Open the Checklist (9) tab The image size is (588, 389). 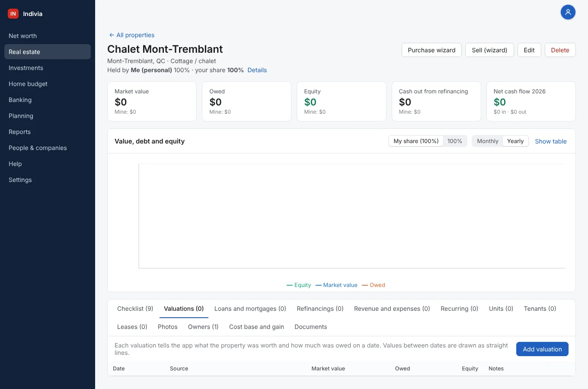pyautogui.click(x=135, y=309)
